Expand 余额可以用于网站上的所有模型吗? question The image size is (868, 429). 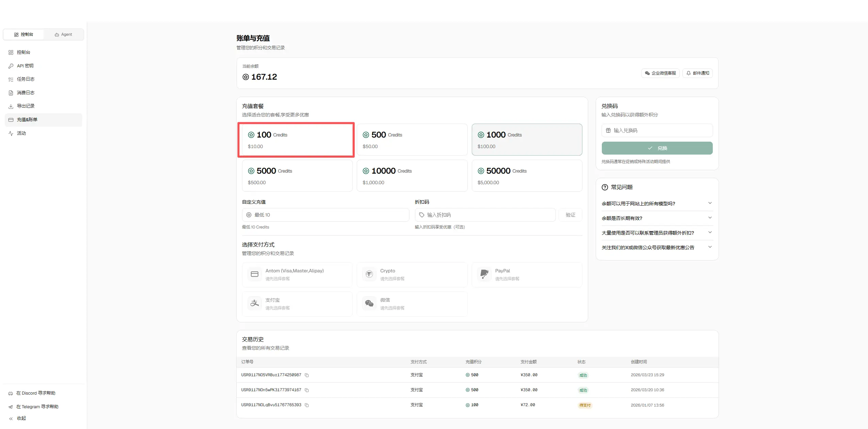click(x=657, y=204)
